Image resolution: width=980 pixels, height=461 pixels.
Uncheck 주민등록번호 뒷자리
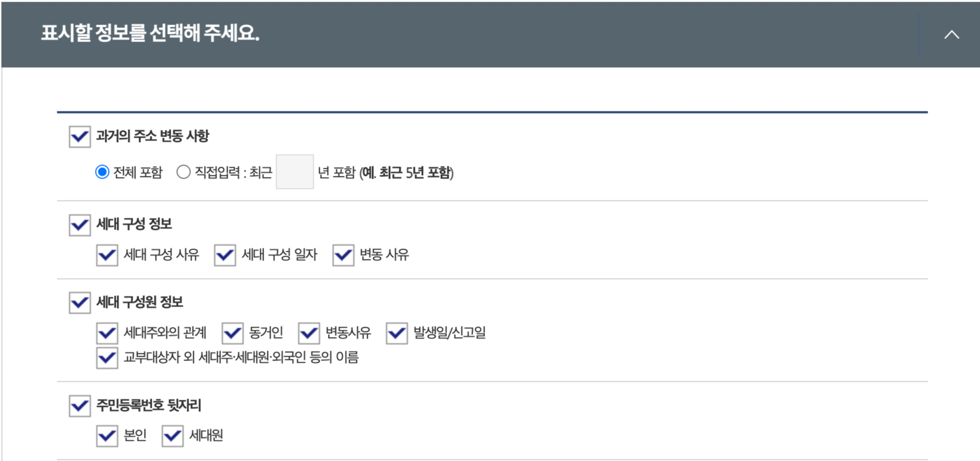click(x=79, y=404)
